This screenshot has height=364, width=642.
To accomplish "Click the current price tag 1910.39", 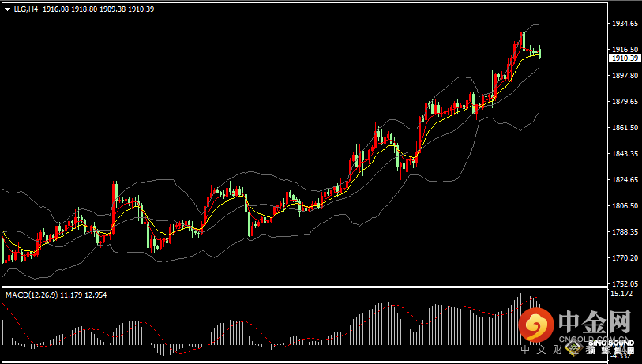I will (625, 58).
